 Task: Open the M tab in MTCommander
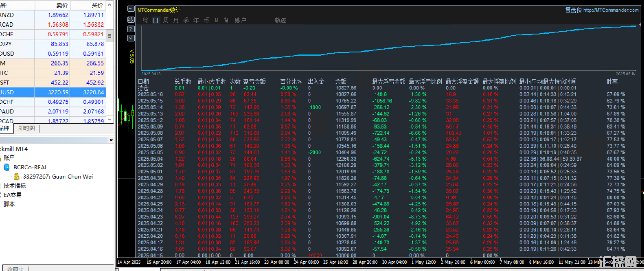coord(216,20)
